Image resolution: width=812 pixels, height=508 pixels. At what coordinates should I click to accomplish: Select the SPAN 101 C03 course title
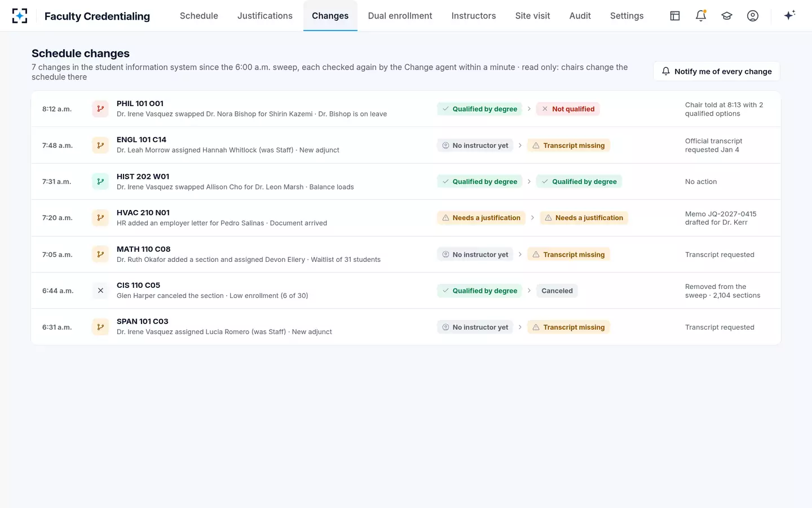(x=143, y=321)
